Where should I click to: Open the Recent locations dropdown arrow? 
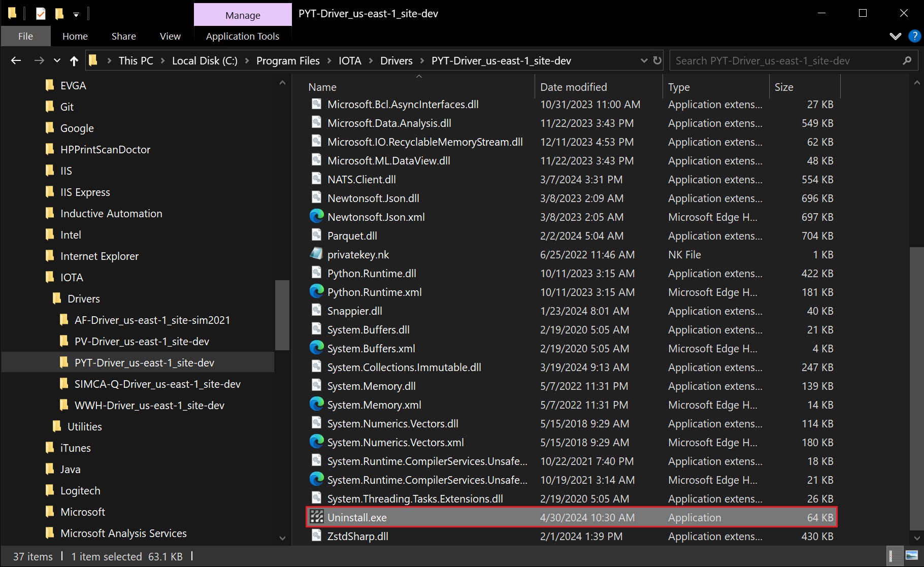57,61
